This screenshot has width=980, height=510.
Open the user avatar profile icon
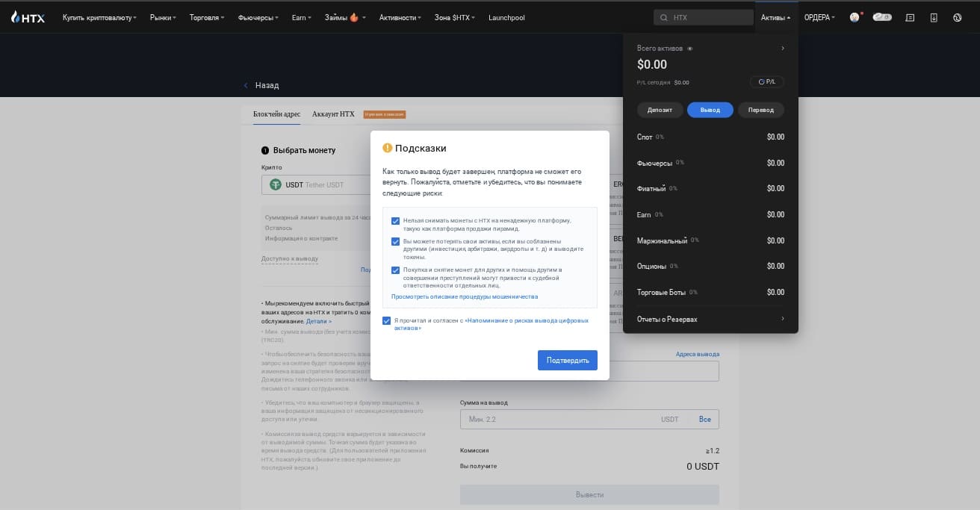(x=855, y=17)
